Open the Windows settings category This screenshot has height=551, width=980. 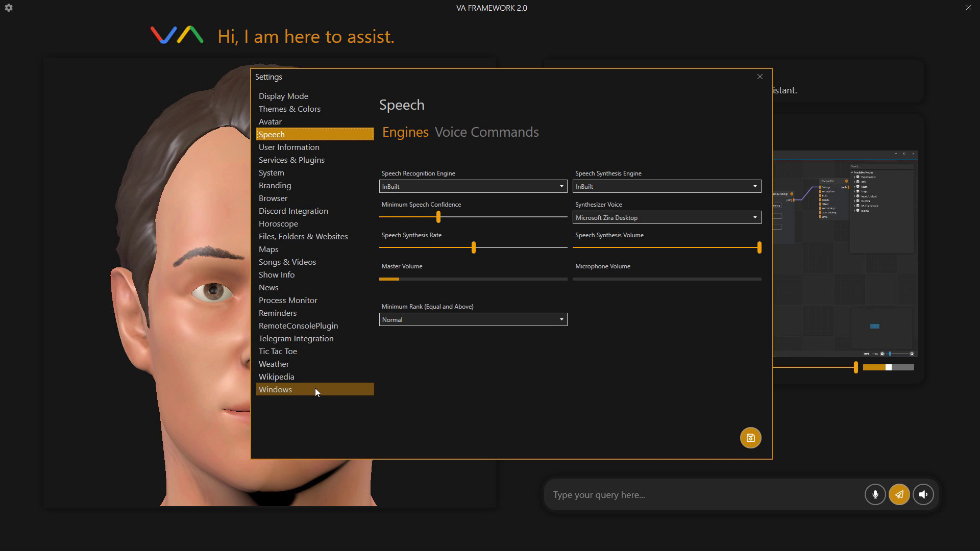[275, 389]
